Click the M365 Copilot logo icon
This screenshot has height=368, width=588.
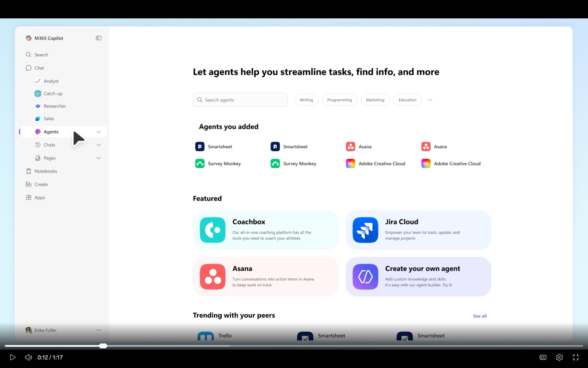[29, 38]
